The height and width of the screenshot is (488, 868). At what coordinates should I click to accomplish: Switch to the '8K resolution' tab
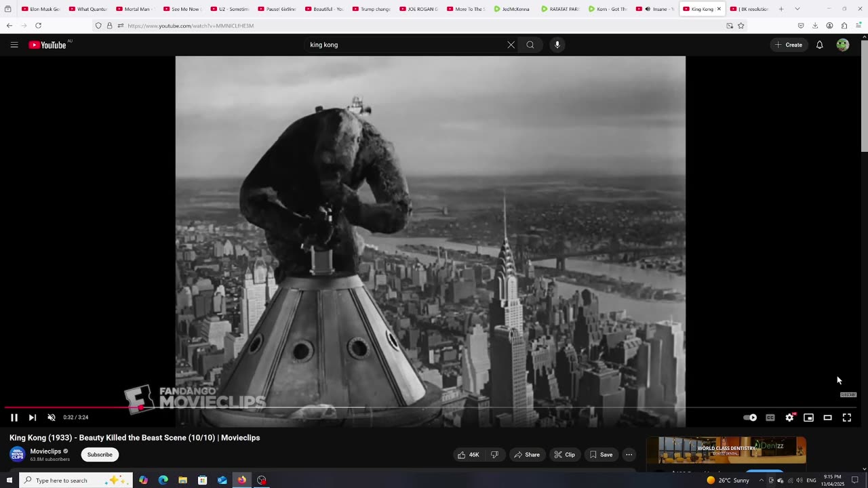click(x=749, y=9)
